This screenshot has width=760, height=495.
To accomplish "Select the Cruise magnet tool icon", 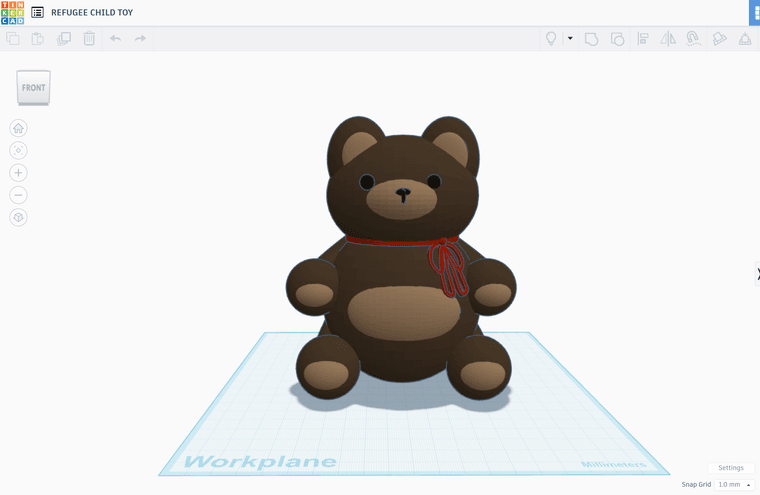I will pos(693,39).
